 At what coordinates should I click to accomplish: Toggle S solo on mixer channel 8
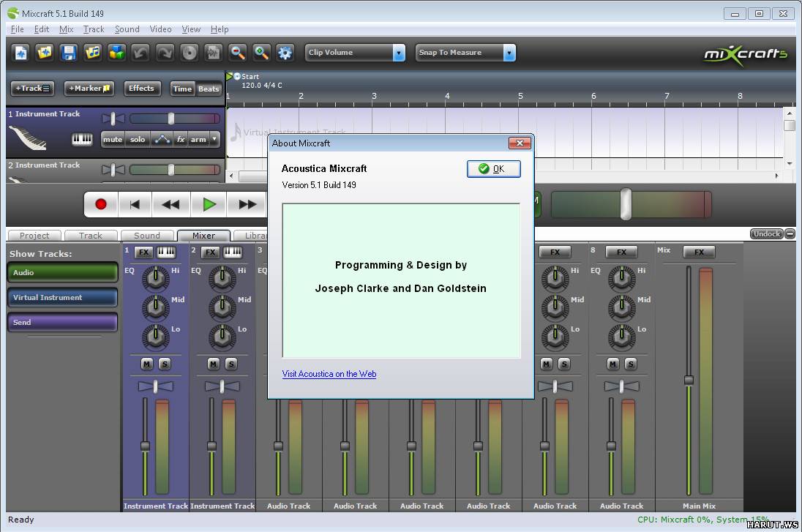click(631, 364)
